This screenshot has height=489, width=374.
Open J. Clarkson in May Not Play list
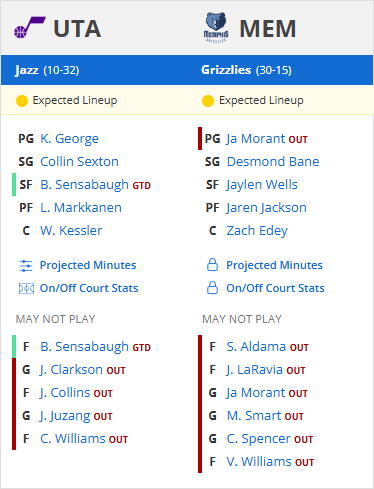pos(71,370)
